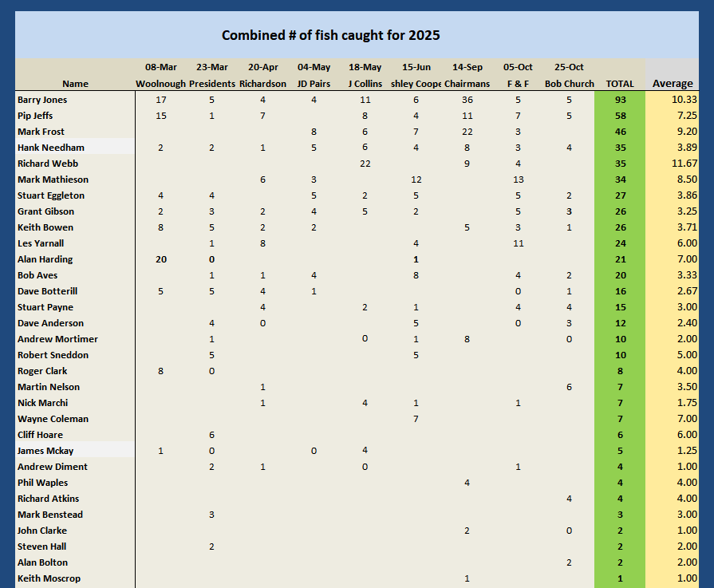Click the Barry Jones name cell
The height and width of the screenshot is (588, 714).
click(x=42, y=100)
